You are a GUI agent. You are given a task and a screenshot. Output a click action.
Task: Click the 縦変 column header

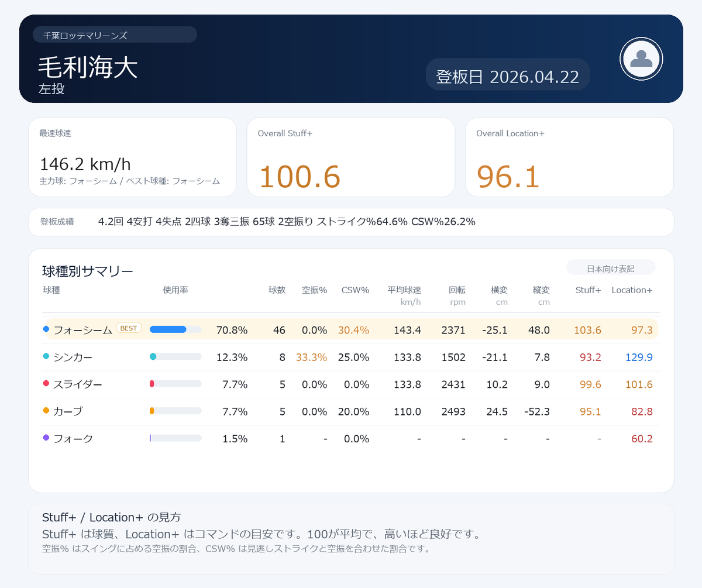541,290
